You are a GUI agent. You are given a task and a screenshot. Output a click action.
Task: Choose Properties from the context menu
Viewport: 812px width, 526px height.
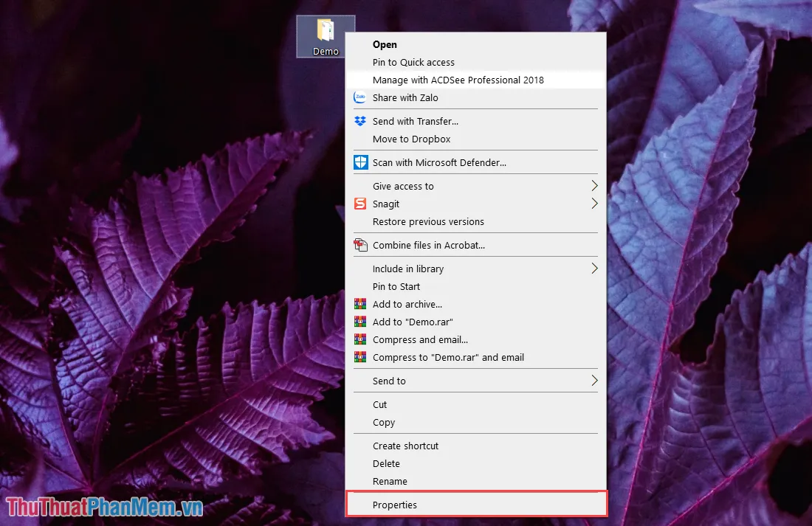click(395, 505)
